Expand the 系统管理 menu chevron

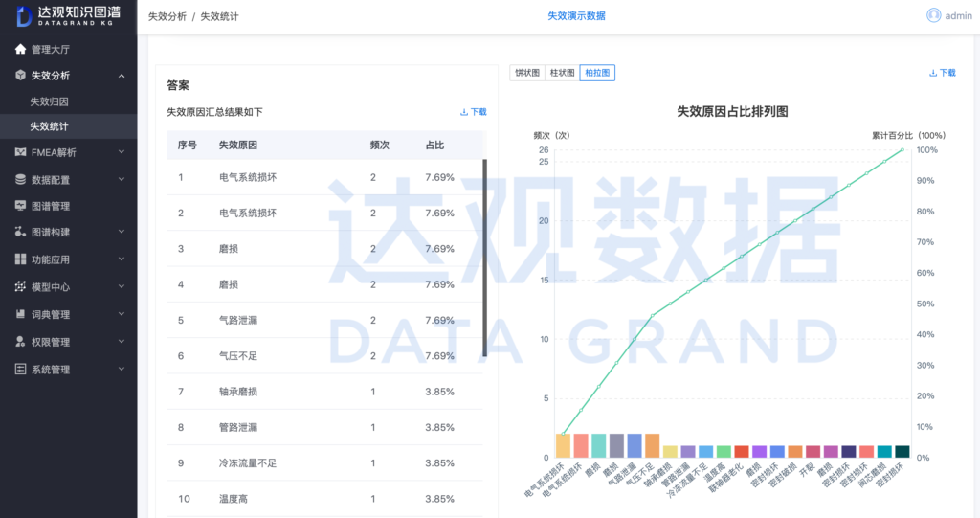122,370
